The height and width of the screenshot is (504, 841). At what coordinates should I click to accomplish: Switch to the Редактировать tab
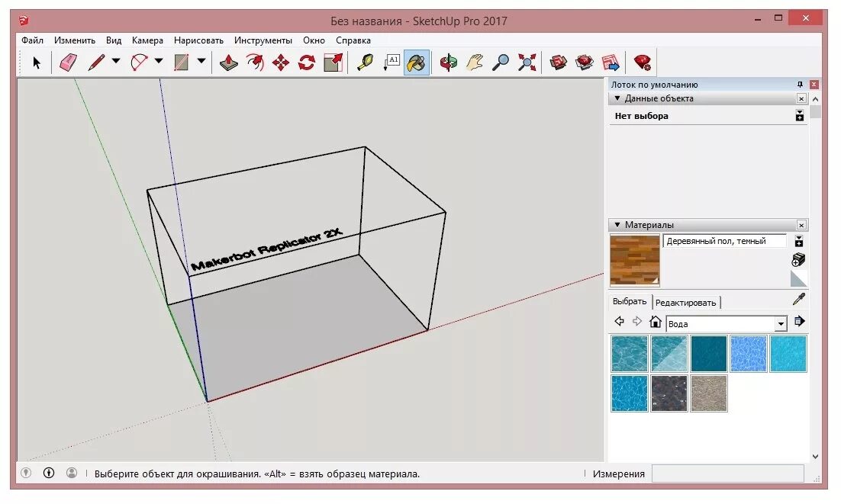click(685, 302)
